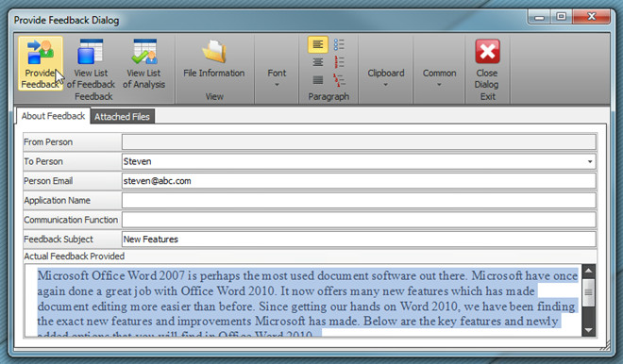The height and width of the screenshot is (364, 623).
Task: Apply multilevel list formatting
Action: [x=339, y=80]
